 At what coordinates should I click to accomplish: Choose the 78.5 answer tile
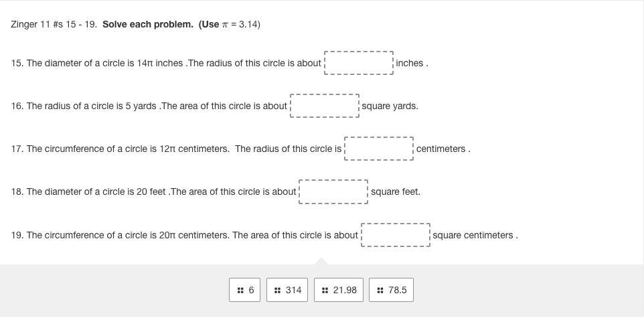pos(392,290)
